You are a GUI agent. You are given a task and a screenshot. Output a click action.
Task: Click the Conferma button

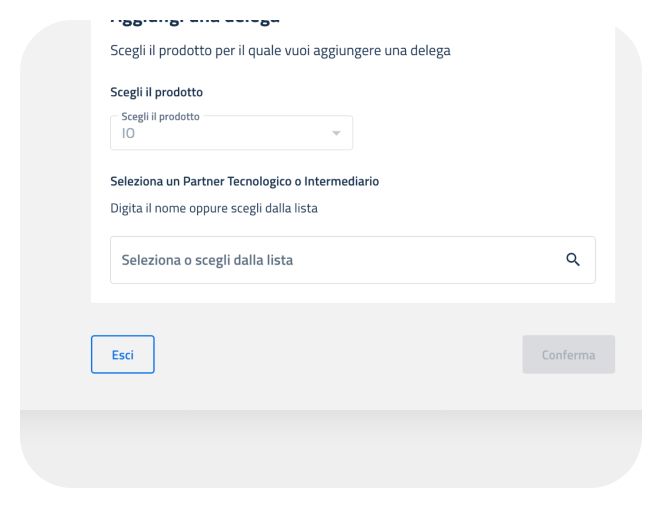tap(568, 355)
